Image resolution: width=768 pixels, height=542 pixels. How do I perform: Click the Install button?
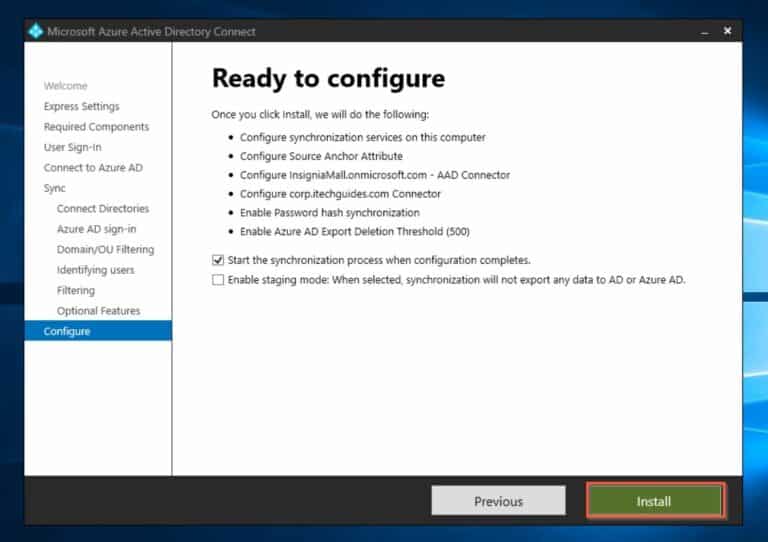[x=655, y=501]
